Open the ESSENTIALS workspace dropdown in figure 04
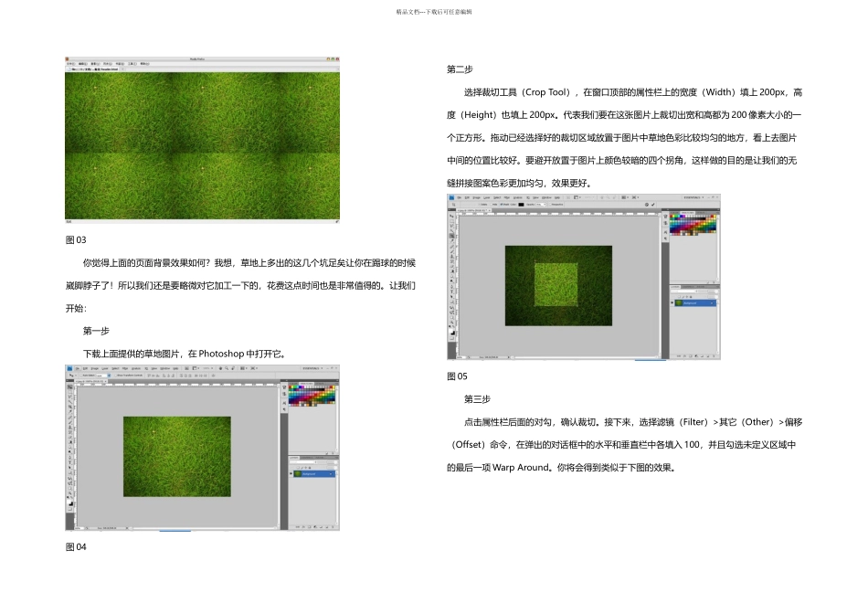This screenshot has width=868, height=614. click(x=313, y=368)
